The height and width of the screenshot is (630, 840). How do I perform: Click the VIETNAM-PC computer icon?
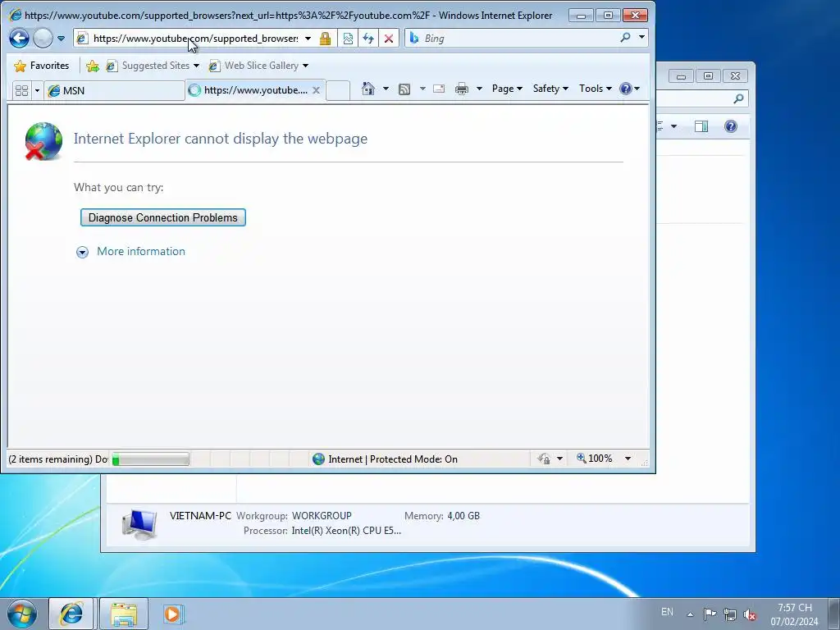point(139,523)
